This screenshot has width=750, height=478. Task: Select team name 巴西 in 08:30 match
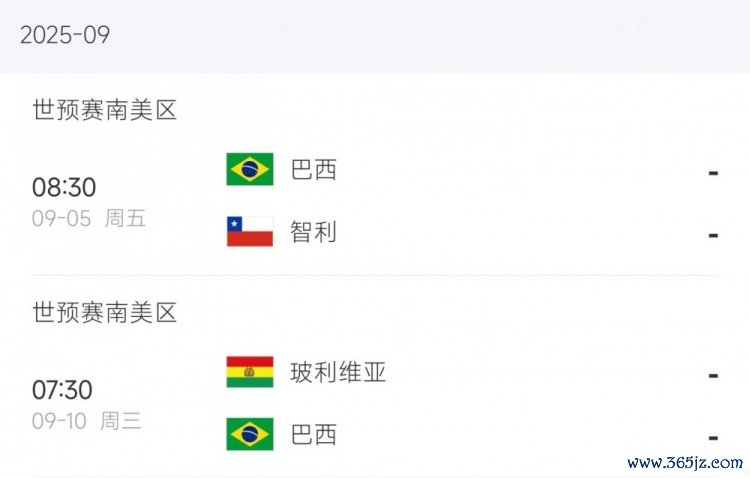click(314, 169)
